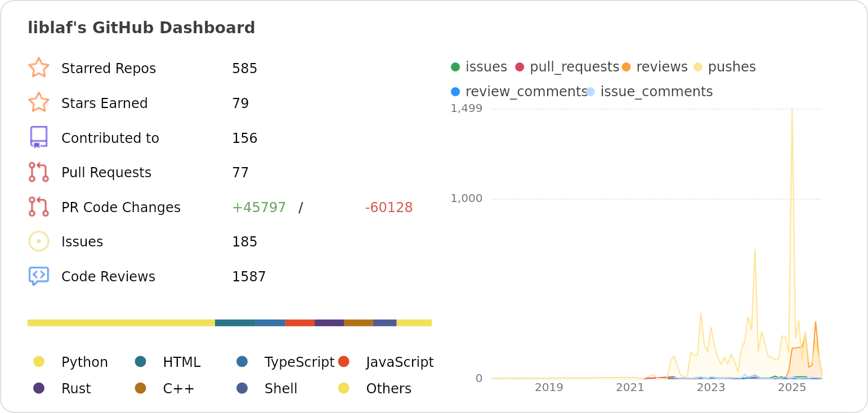
Task: Toggle review_comments legend entry
Action: tap(518, 92)
